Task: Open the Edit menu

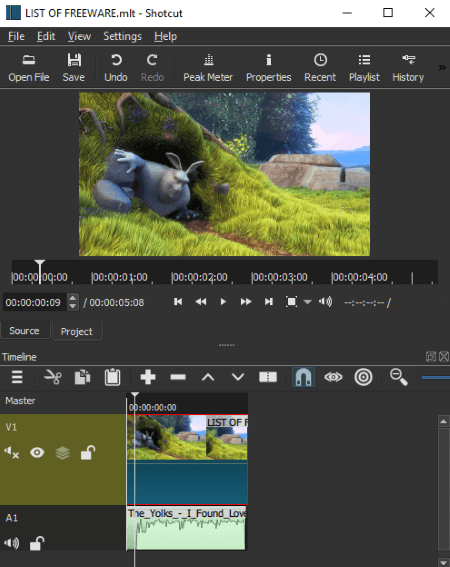Action: coord(46,37)
